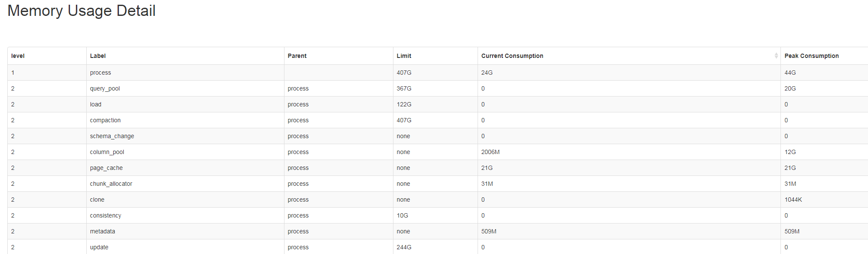
Task: Click the compaction label cell
Action: click(x=105, y=120)
